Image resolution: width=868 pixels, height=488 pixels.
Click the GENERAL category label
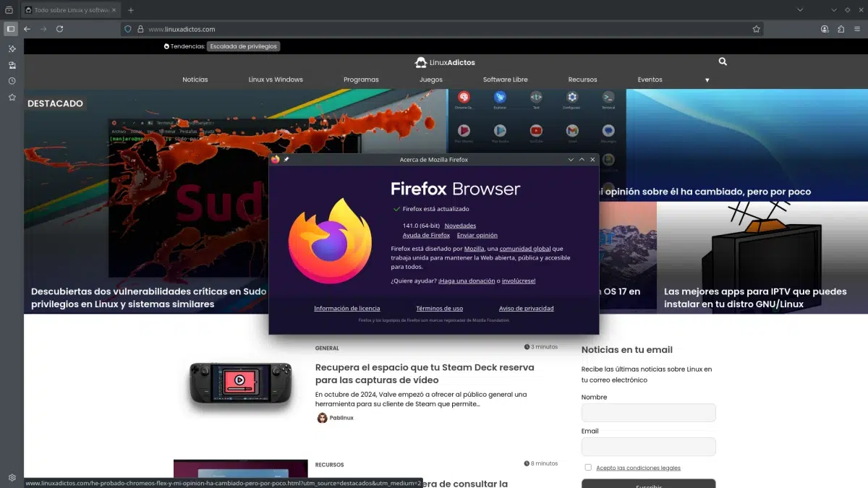(x=327, y=348)
